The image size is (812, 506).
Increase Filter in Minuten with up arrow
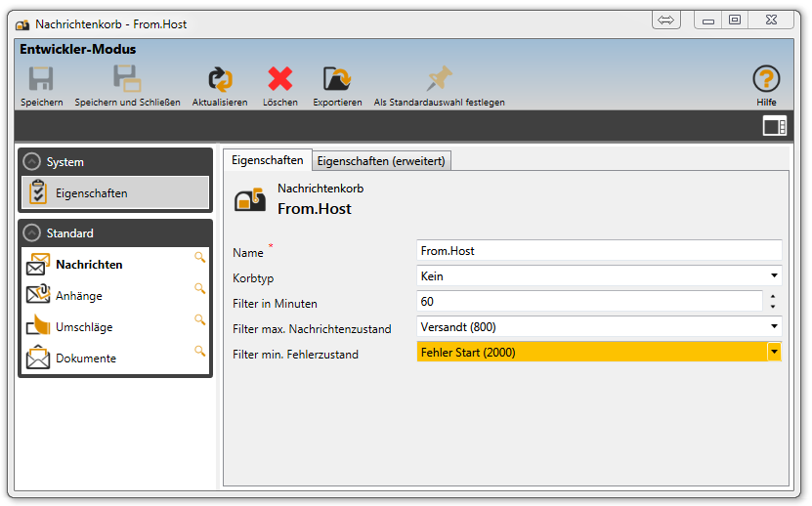click(773, 297)
